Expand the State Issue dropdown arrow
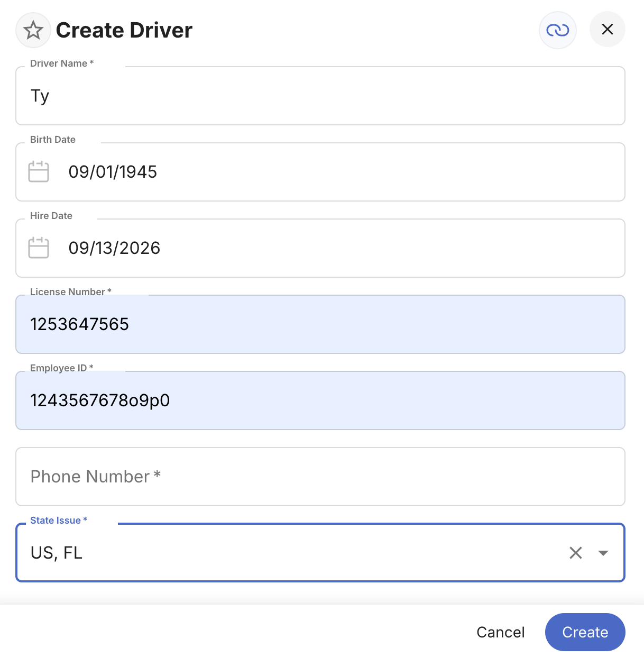 click(x=603, y=553)
